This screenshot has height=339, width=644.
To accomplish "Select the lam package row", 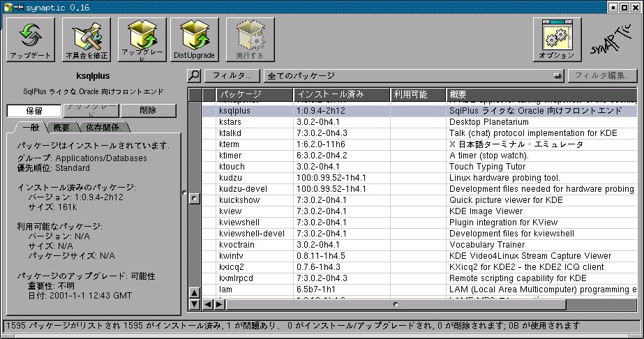I will (419, 289).
